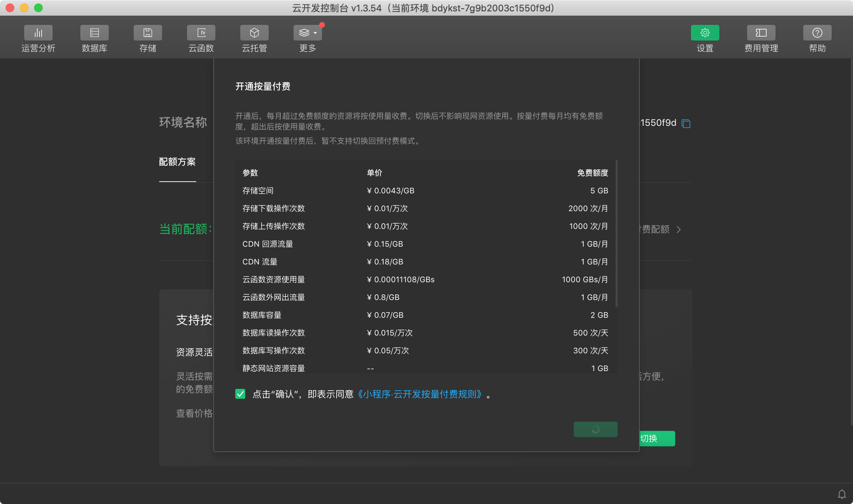Switch to the 配额方案 tab
853x504 pixels.
(x=177, y=162)
